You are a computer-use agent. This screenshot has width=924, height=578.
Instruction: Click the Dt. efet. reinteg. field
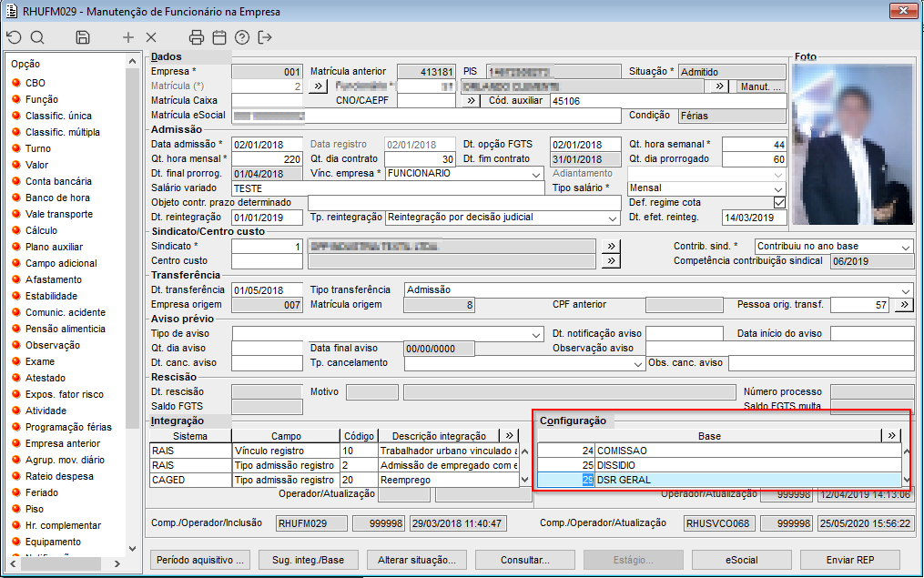click(755, 218)
